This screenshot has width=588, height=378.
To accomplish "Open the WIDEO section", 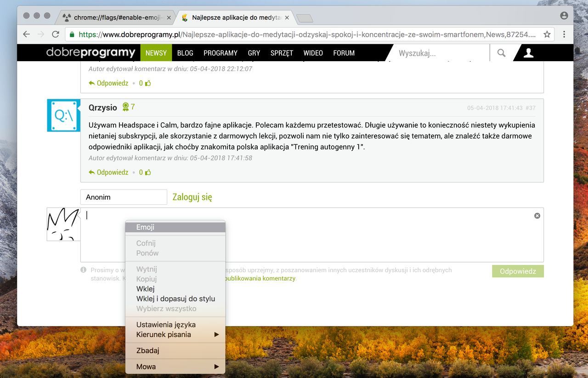I will [313, 53].
